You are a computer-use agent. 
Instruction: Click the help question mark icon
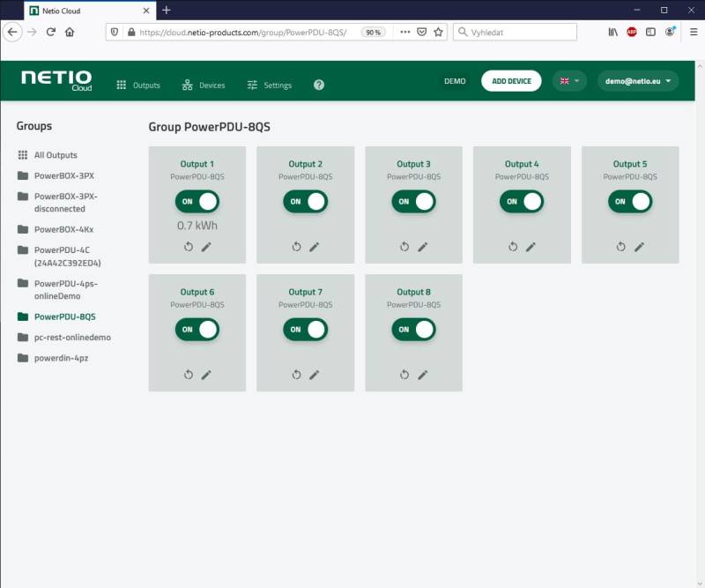click(316, 86)
